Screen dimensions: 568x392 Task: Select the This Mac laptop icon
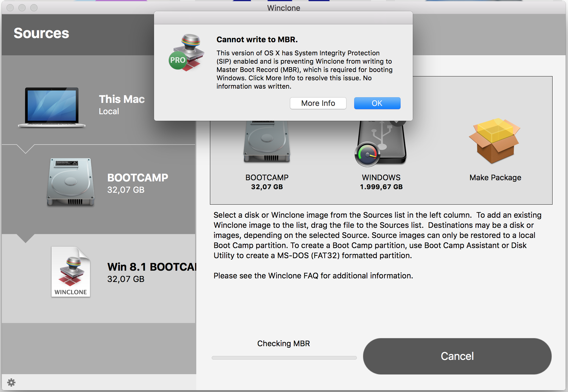(x=52, y=108)
